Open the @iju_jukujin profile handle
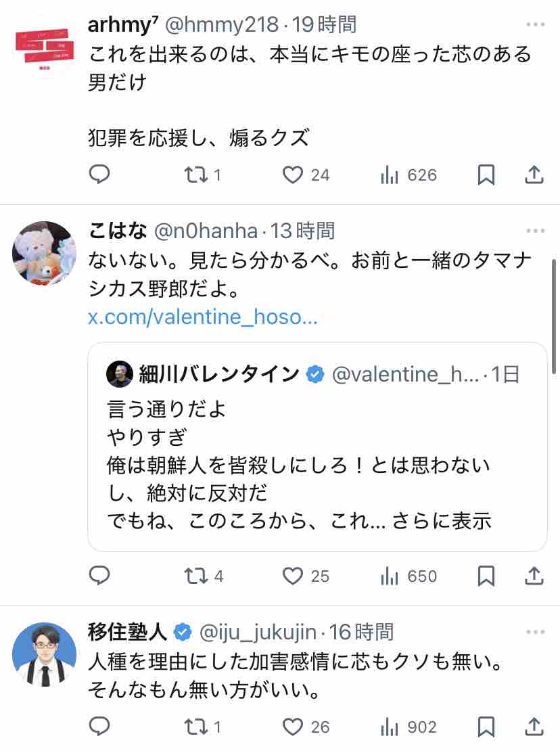 [258, 632]
